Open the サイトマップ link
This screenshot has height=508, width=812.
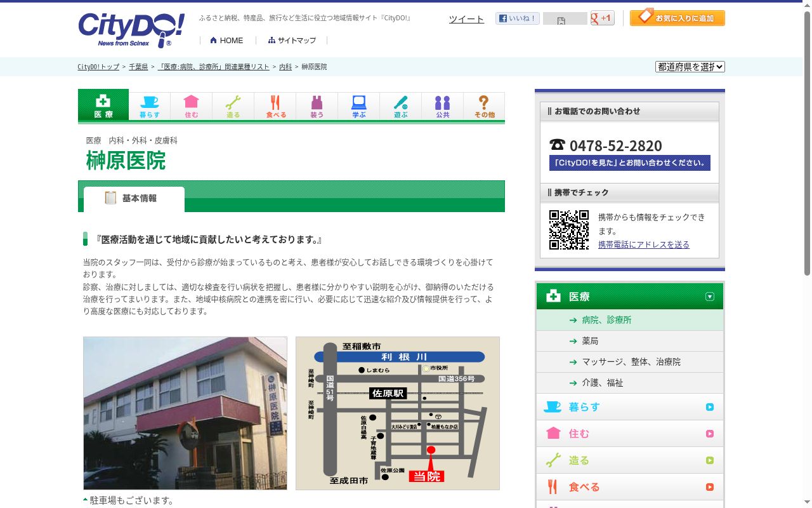coord(292,41)
